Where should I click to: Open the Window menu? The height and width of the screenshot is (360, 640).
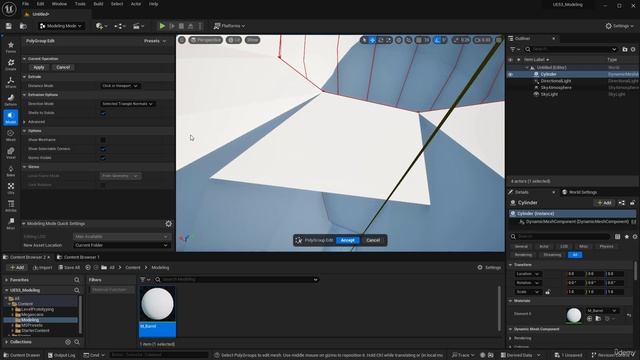59,4
